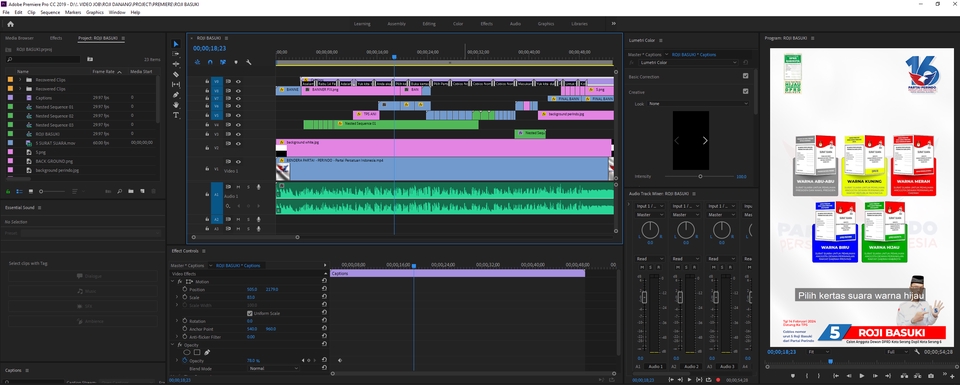The width and height of the screenshot is (960, 385).
Task: Expand Rotation property in Effect Controls
Action: tap(177, 321)
